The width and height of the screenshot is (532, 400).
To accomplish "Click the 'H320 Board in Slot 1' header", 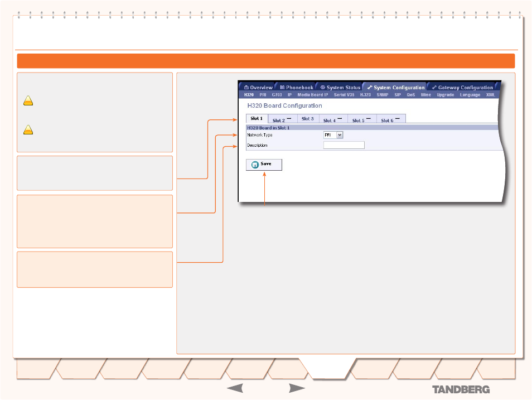I will click(268, 128).
